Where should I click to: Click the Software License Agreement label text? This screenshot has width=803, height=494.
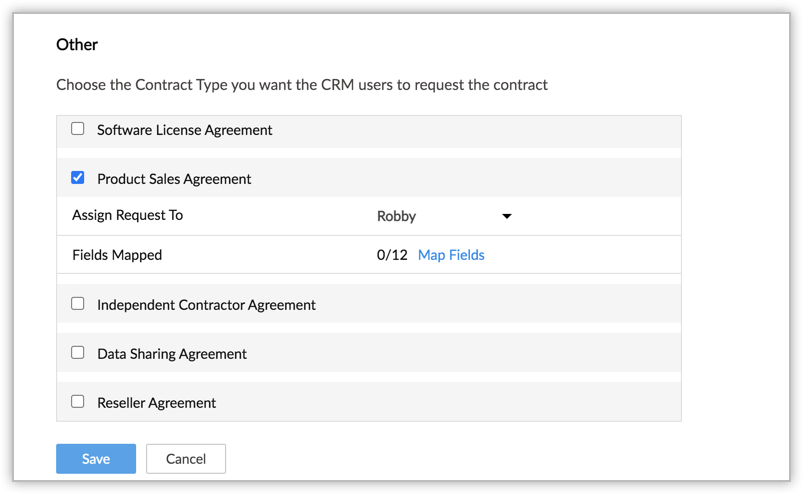coord(185,130)
